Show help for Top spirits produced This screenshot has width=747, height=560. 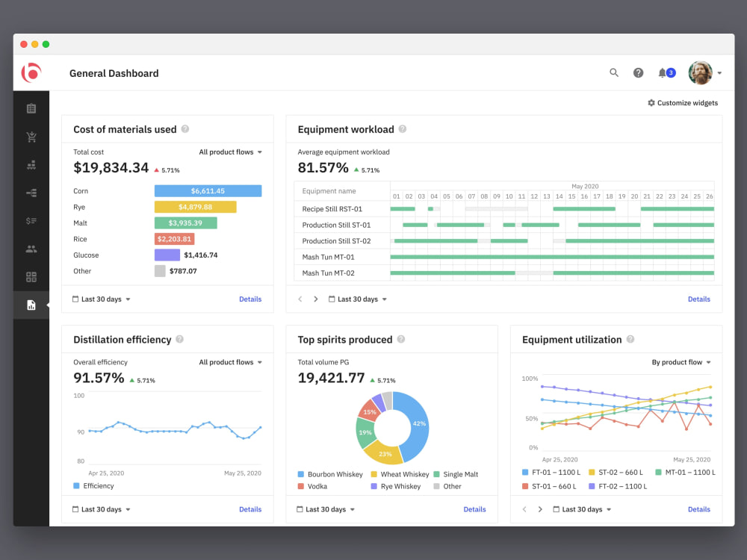point(401,339)
